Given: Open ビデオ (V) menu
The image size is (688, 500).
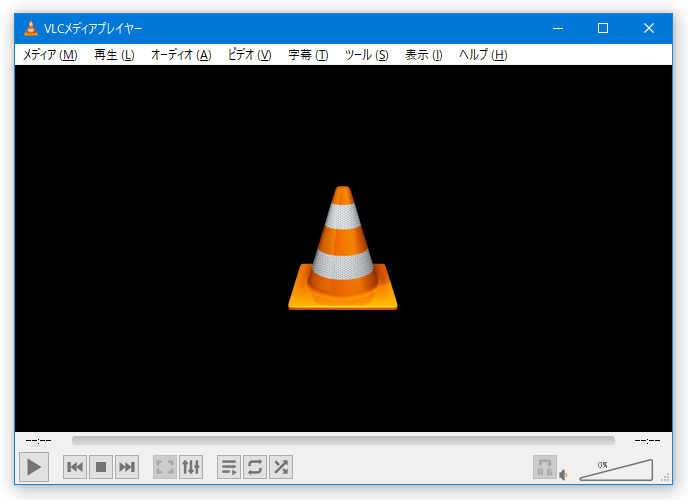Looking at the screenshot, I should click(x=249, y=55).
